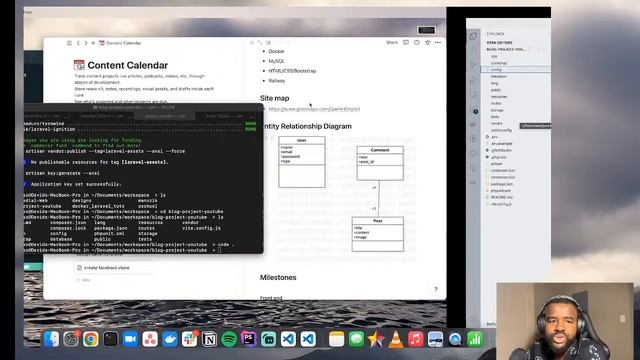Open the Terminal app in the Dock
The height and width of the screenshot is (360, 640).
click(x=111, y=339)
